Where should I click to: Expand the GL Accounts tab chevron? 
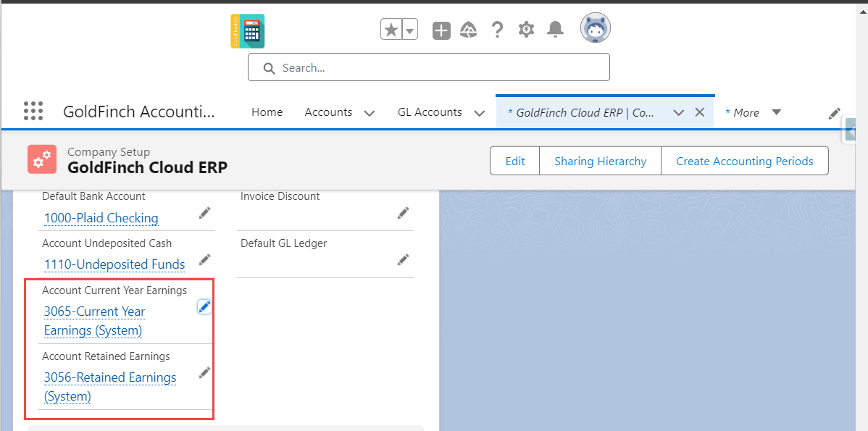tap(480, 113)
